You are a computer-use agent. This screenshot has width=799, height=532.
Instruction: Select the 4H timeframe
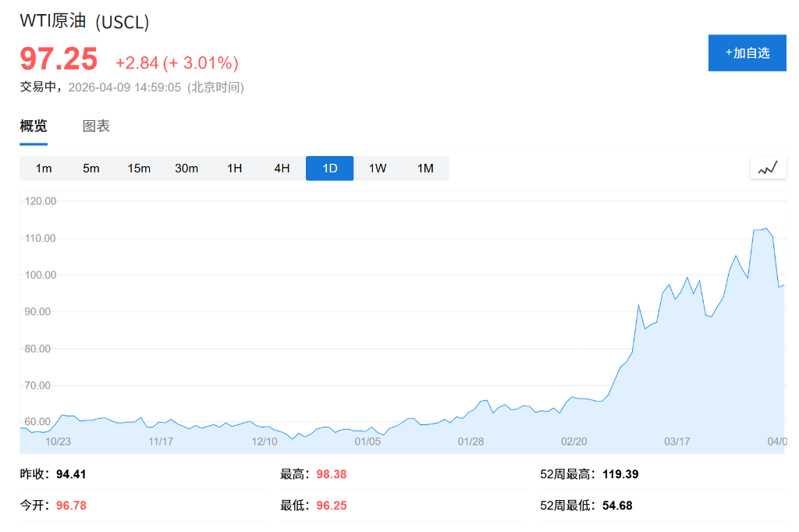(281, 168)
